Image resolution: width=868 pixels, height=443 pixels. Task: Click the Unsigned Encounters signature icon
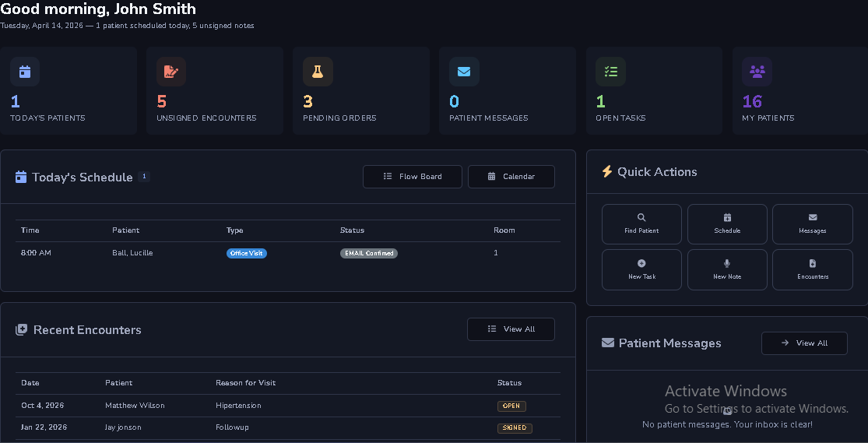click(171, 72)
